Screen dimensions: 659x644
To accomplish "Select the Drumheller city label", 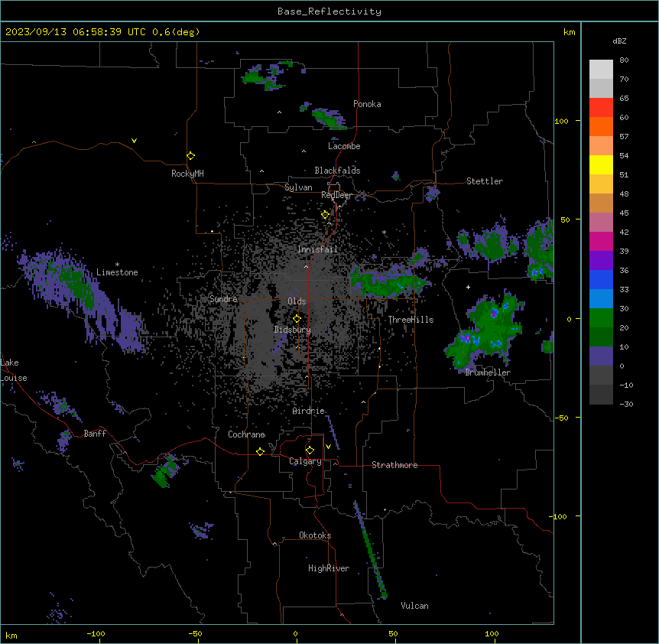I will (x=488, y=372).
